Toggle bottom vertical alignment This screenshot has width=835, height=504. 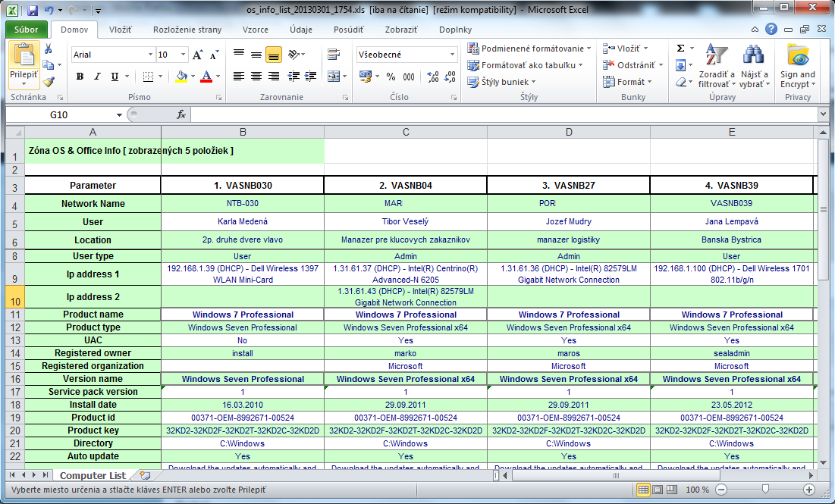pos(274,55)
